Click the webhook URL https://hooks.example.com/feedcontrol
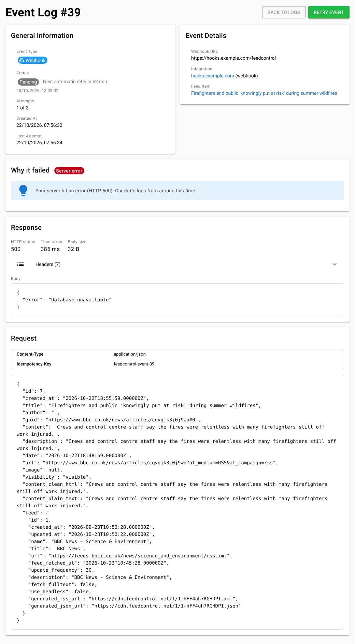Viewport: 355px width, 644px height. [233, 58]
